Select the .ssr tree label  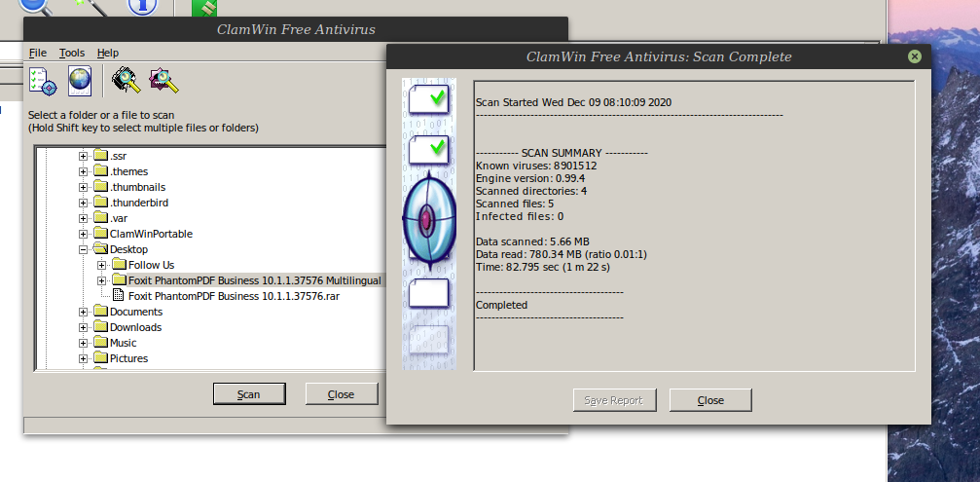coord(118,156)
